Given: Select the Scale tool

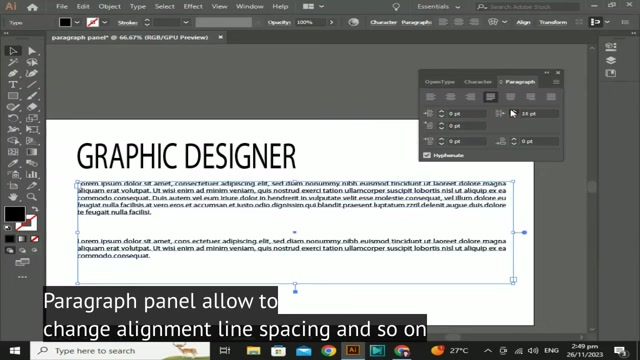Looking at the screenshot, I should point(32,118).
